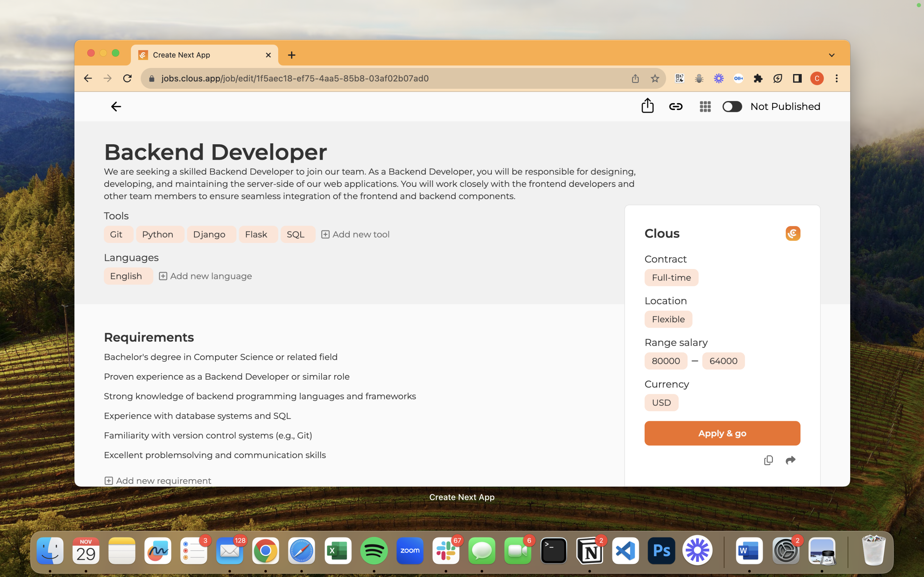
Task: Open Spotify from the dock
Action: click(x=374, y=551)
